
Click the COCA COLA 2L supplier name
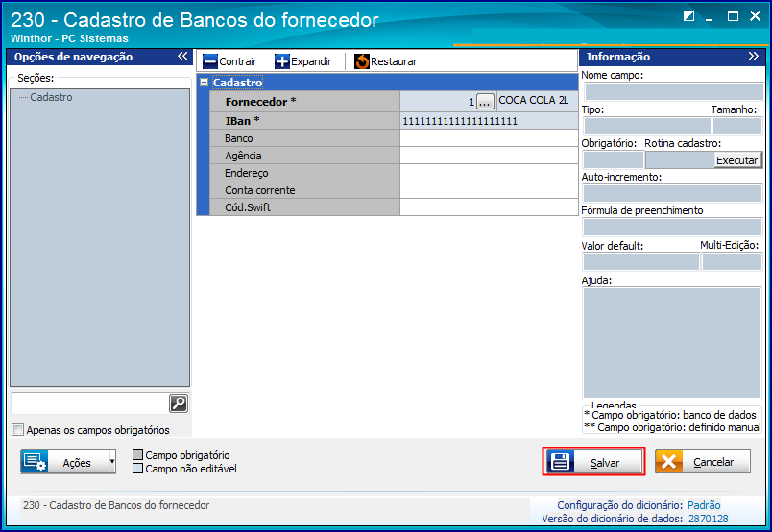pos(534,100)
